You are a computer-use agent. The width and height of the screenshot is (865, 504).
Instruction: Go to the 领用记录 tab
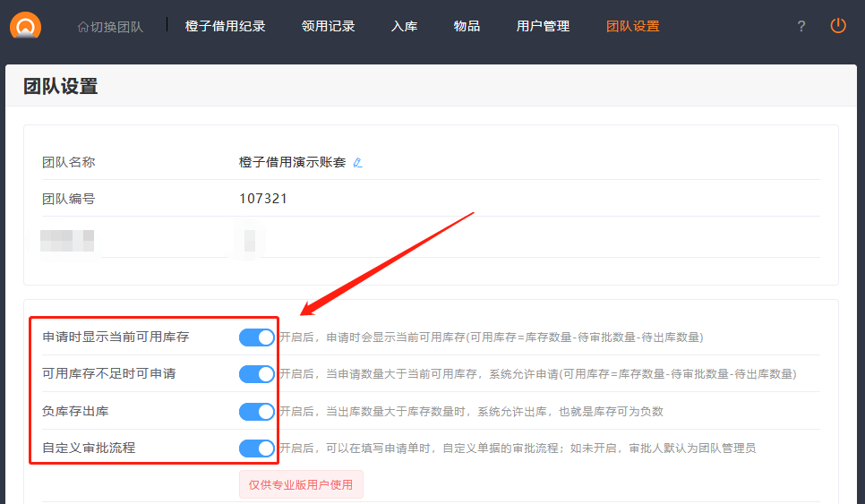click(329, 27)
